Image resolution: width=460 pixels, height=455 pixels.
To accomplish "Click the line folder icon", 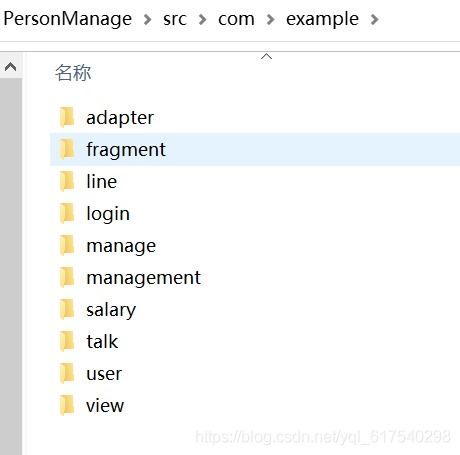I will click(x=67, y=181).
